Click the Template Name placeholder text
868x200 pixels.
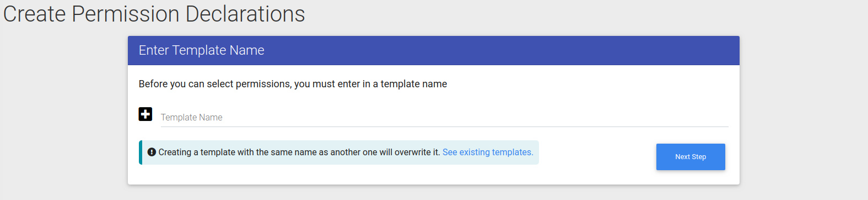pos(192,117)
